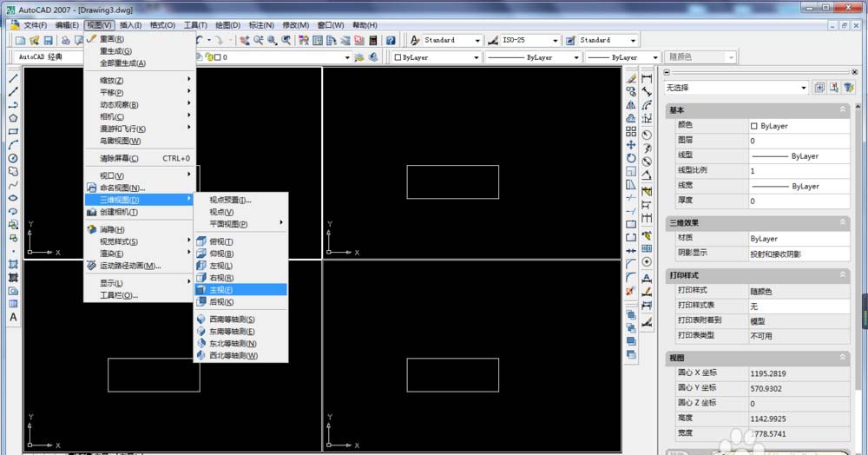Screen dimensions: 868x455
Task: Click 重生成(G) menu entry
Action: coord(139,51)
